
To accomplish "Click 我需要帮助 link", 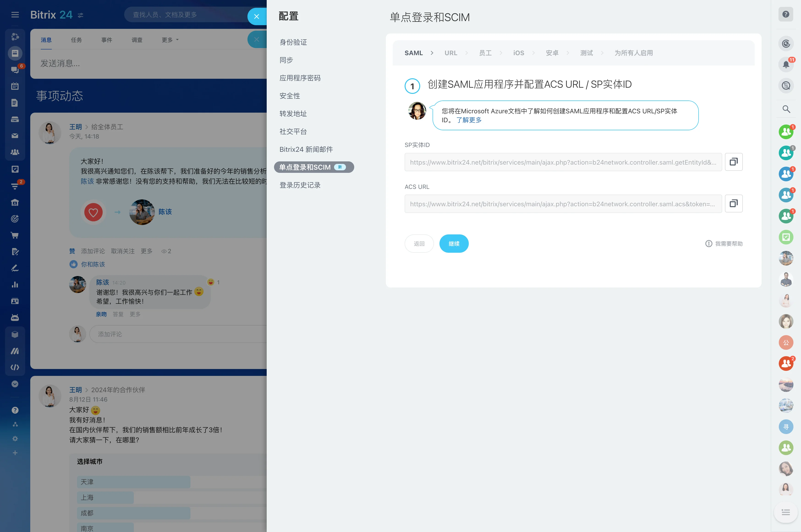I will [724, 244].
